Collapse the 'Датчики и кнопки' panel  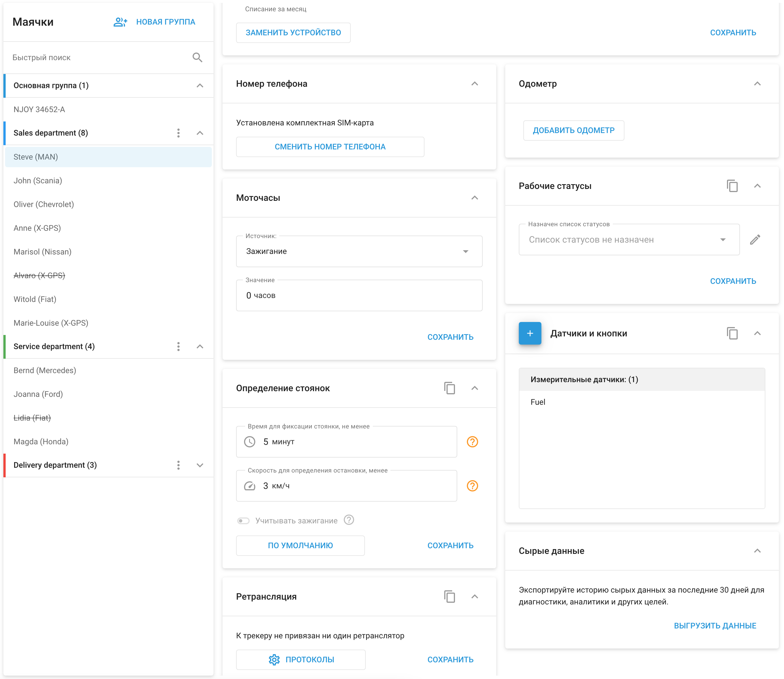(757, 334)
